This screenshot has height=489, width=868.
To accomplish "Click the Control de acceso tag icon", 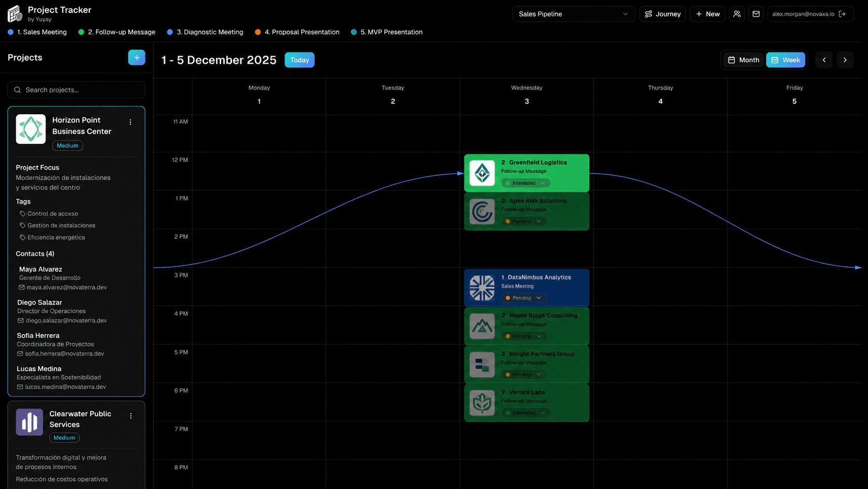I will pos(23,214).
